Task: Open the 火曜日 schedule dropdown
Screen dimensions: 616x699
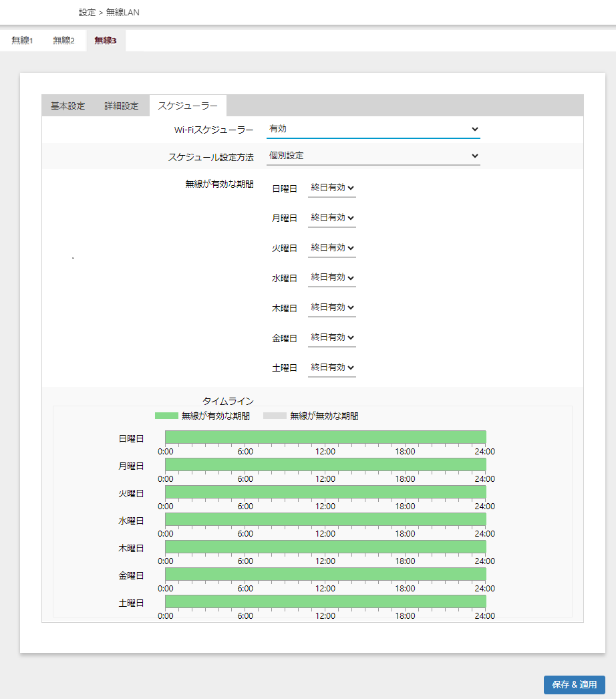Action: (331, 248)
